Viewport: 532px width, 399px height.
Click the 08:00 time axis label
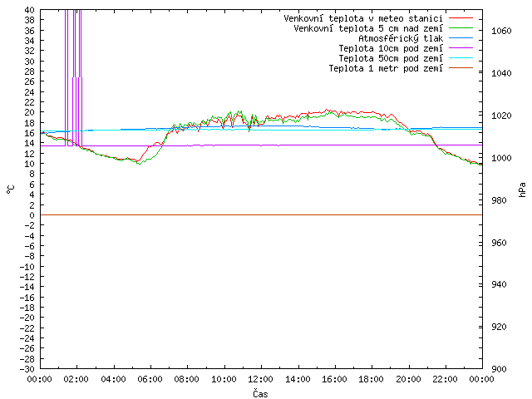187,379
